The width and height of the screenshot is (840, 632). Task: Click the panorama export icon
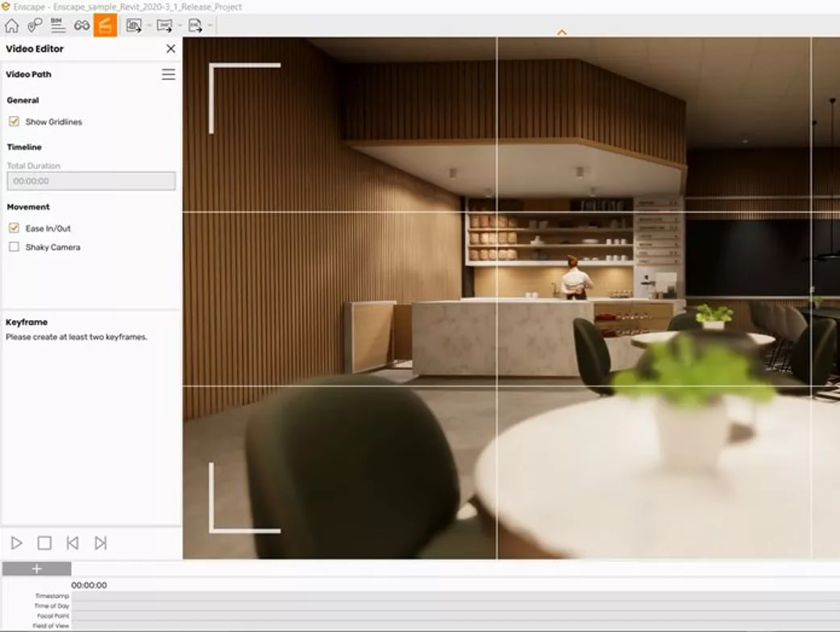coord(164,25)
